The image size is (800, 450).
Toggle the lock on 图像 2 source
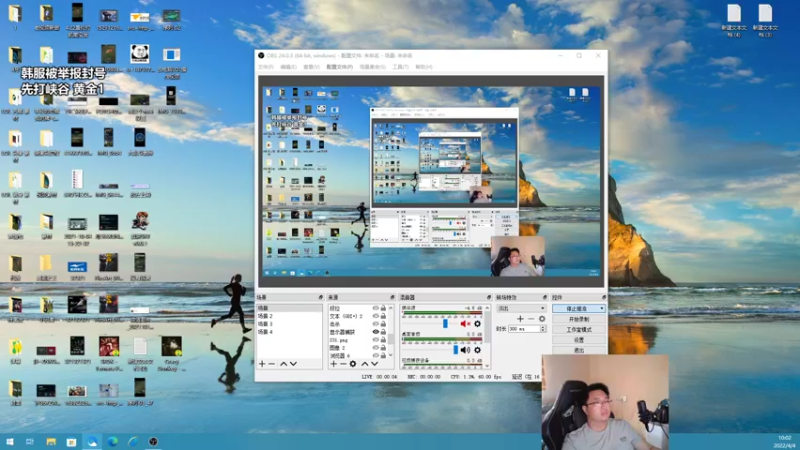(x=383, y=347)
